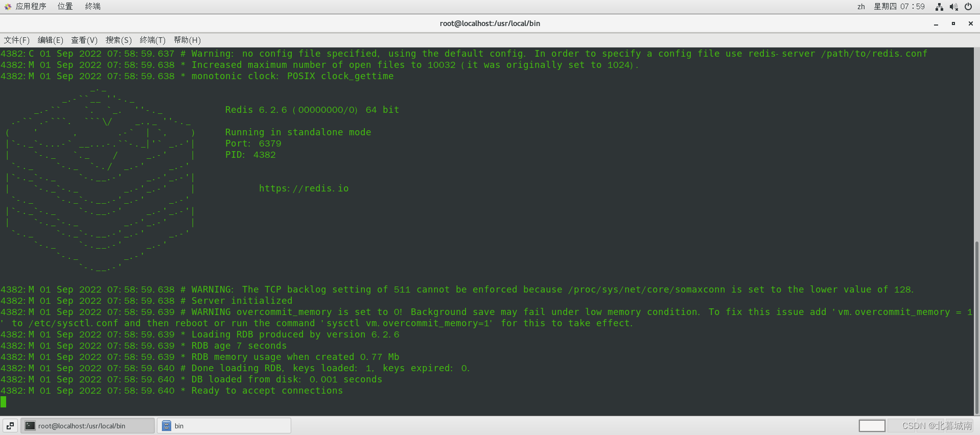This screenshot has width=980, height=435.
Task: Click the network connection icon
Action: [x=939, y=7]
